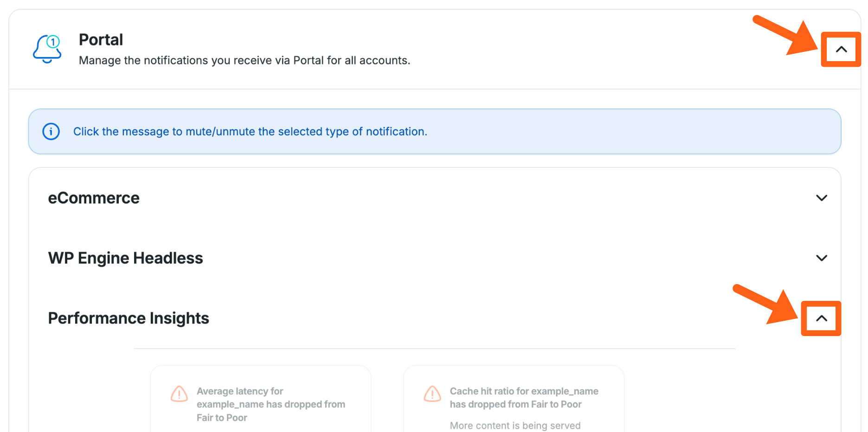Click the "More content is being served" text
The width and height of the screenshot is (868, 432).
pos(515,426)
